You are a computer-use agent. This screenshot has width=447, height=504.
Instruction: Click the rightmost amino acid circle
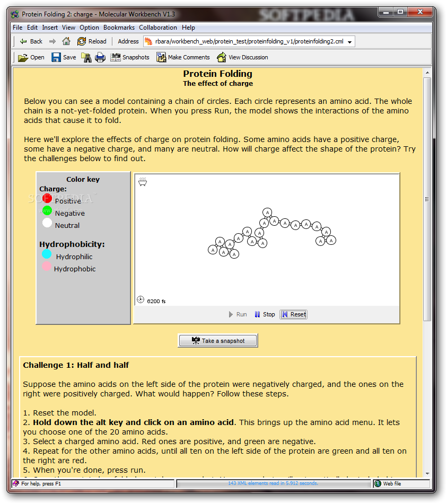point(331,240)
